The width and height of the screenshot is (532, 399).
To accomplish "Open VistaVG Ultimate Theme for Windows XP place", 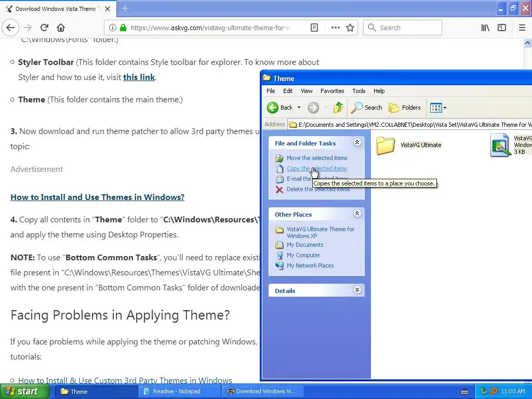I will (321, 232).
